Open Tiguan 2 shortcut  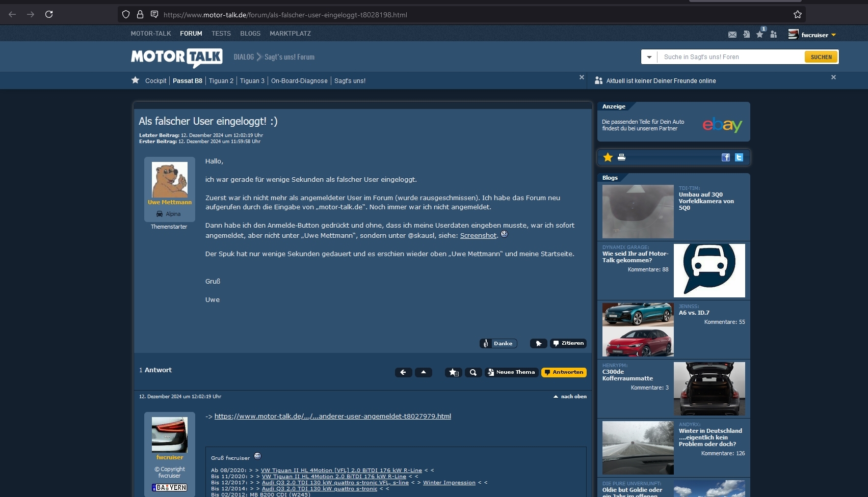(221, 81)
